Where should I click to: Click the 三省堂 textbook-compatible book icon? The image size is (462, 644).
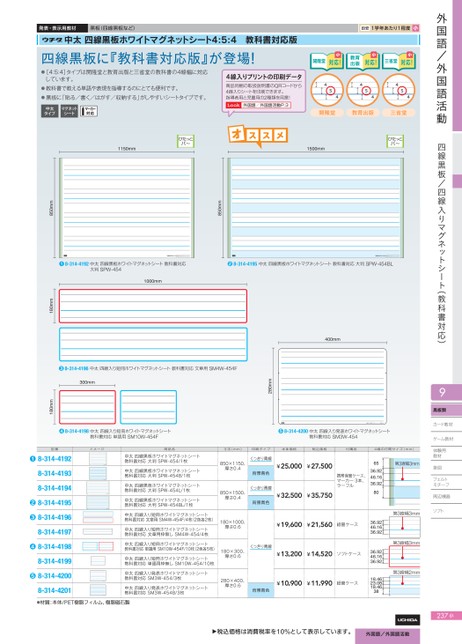(398, 62)
